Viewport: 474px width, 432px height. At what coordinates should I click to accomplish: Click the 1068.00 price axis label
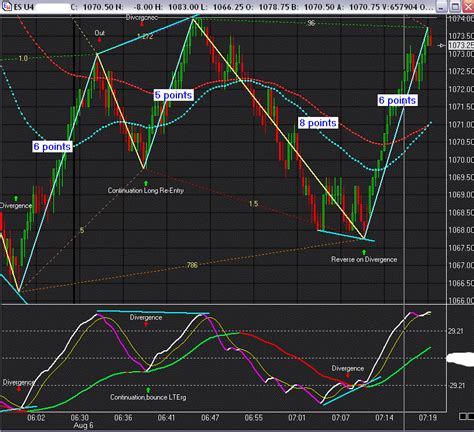point(461,230)
